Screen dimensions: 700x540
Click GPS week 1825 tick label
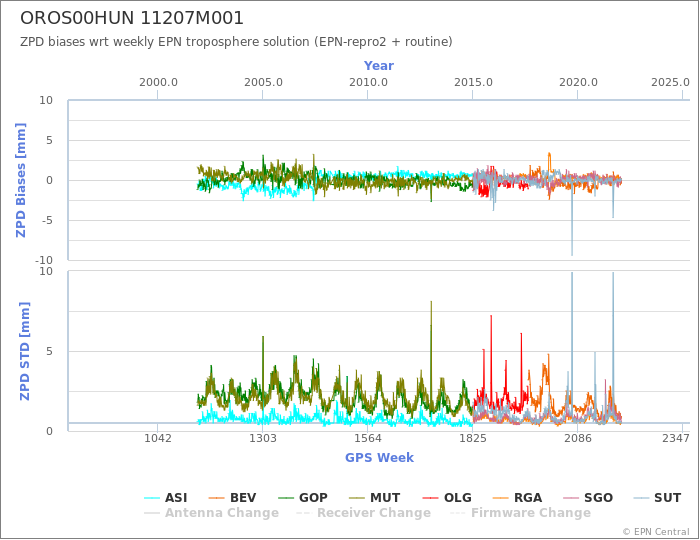pyautogui.click(x=473, y=438)
